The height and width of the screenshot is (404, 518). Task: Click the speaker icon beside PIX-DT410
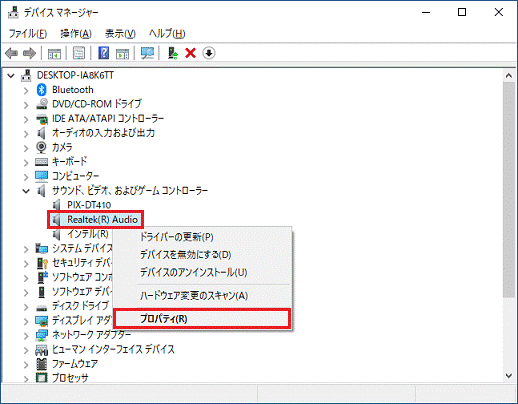coord(57,205)
